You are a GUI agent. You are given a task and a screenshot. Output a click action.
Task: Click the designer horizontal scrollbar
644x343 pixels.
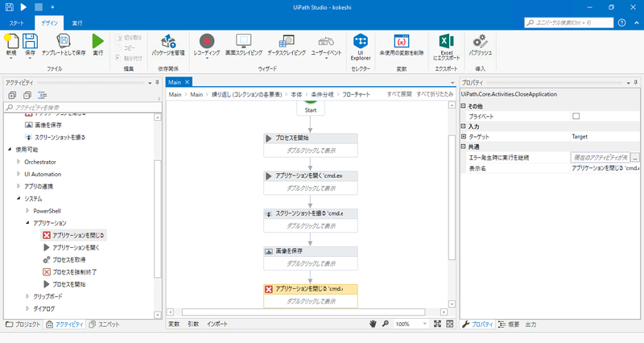tap(303, 312)
